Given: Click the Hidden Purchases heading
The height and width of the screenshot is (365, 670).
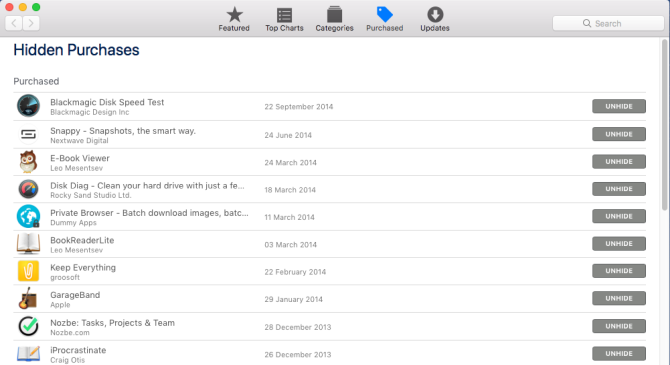Looking at the screenshot, I should [x=76, y=50].
